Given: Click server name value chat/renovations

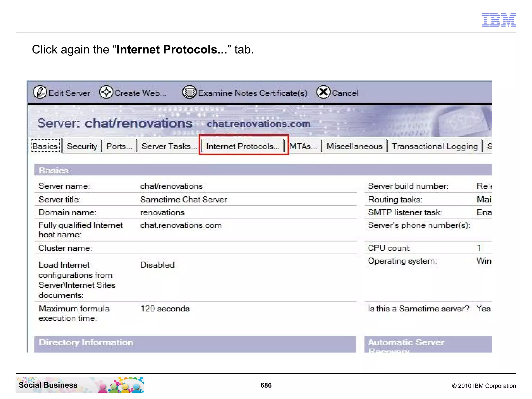Looking at the screenshot, I should click(171, 186).
